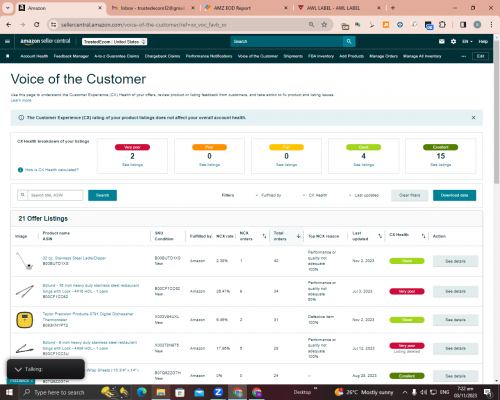The width and height of the screenshot is (500, 400).
Task: Click the page vertical scrollbar
Action: pyautogui.click(x=496, y=113)
